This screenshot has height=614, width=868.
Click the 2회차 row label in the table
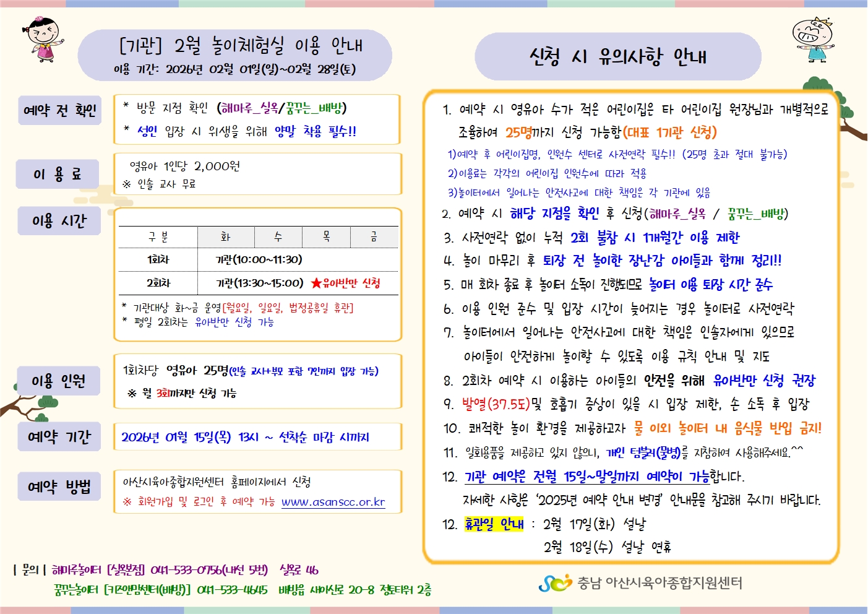pyautogui.click(x=158, y=283)
